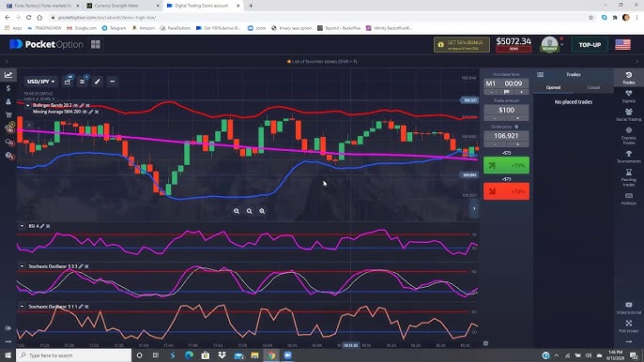Click the 106.921 strike price field
This screenshot has width=644, height=362.
click(x=506, y=136)
